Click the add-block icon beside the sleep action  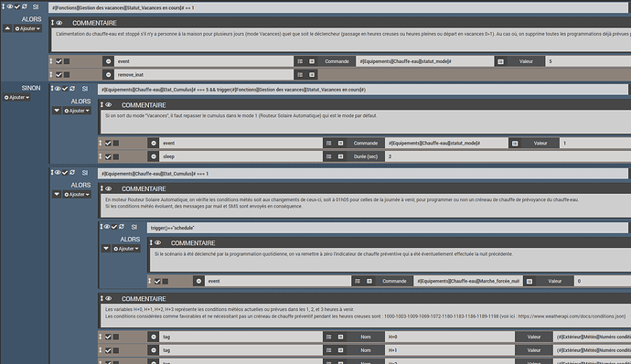point(340,156)
